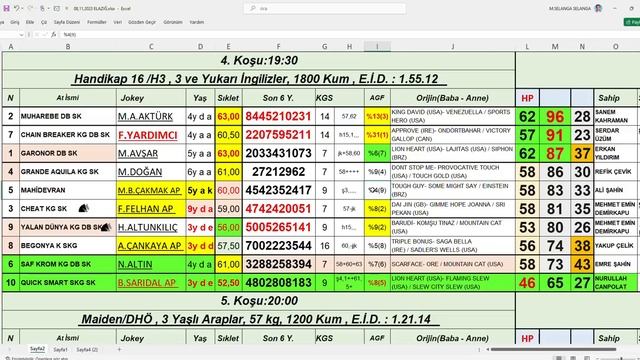This screenshot has width=640, height=360.
Task: Select the cell with 8445210231
Action: click(278, 116)
